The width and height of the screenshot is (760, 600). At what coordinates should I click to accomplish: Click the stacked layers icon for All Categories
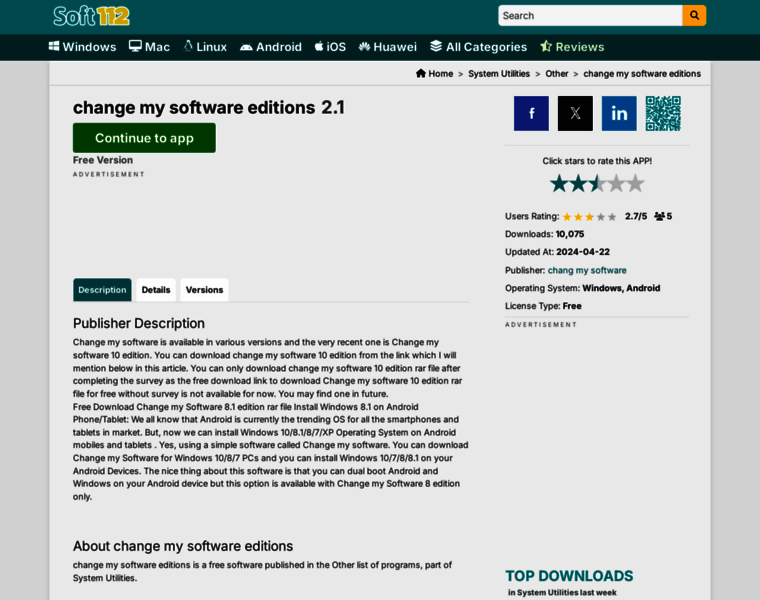click(x=436, y=46)
